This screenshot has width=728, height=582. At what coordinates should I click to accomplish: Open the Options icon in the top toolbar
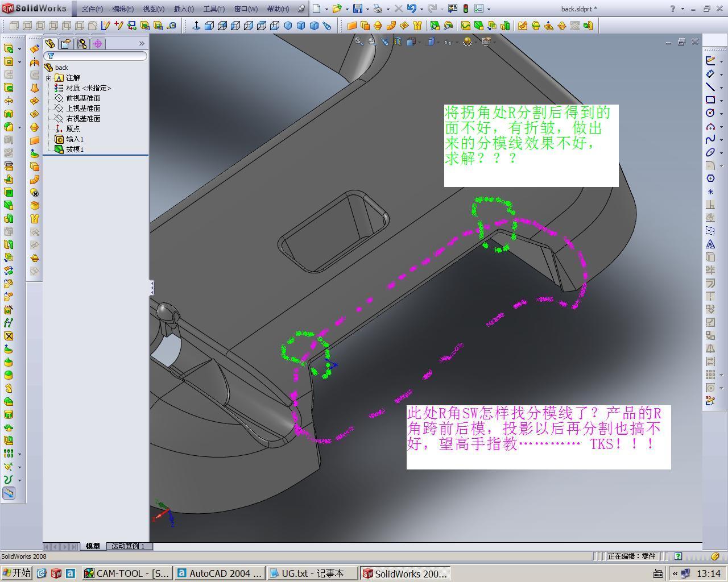tap(479, 9)
